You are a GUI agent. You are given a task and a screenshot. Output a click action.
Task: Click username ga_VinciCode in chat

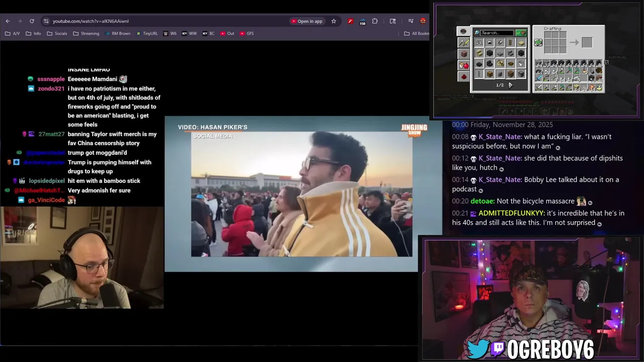46,200
